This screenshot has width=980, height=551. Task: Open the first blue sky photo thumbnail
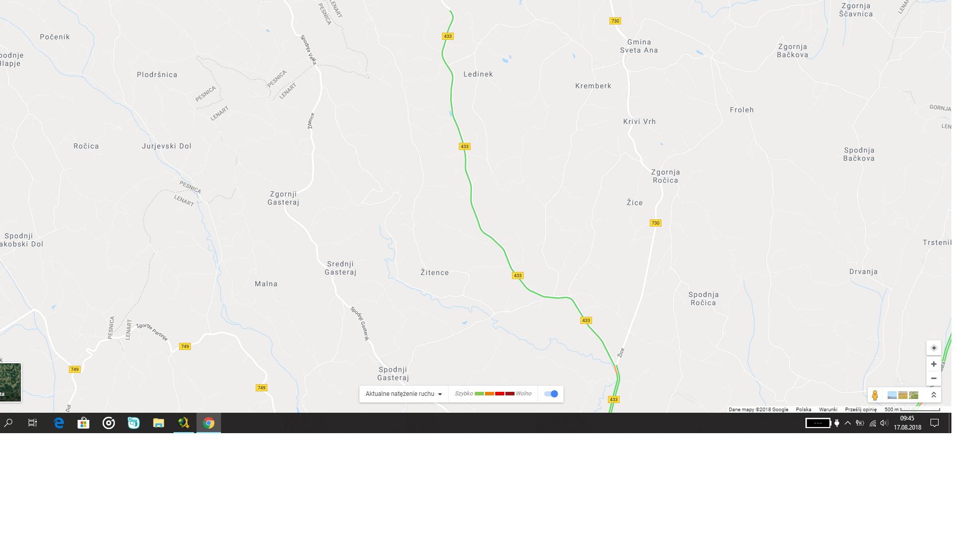point(892,395)
